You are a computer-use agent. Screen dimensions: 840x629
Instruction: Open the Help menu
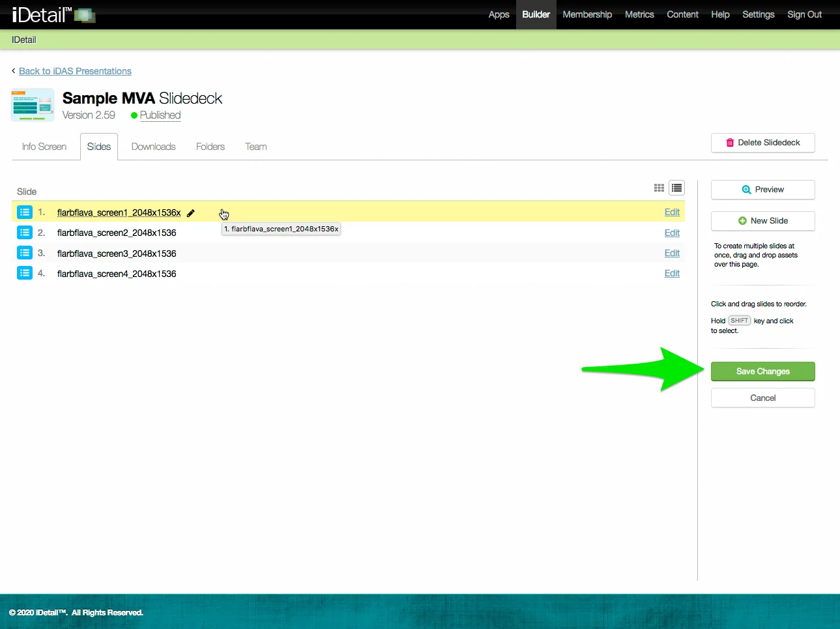click(x=720, y=14)
